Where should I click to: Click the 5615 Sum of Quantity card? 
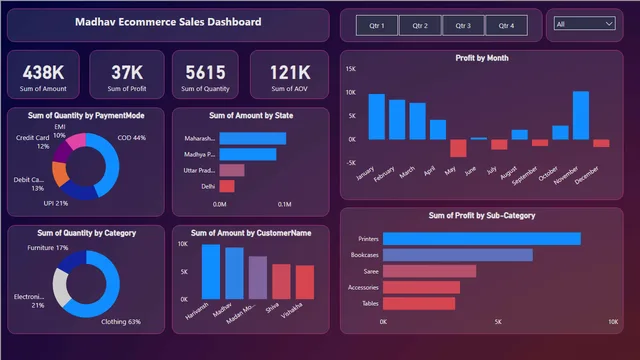pos(205,75)
